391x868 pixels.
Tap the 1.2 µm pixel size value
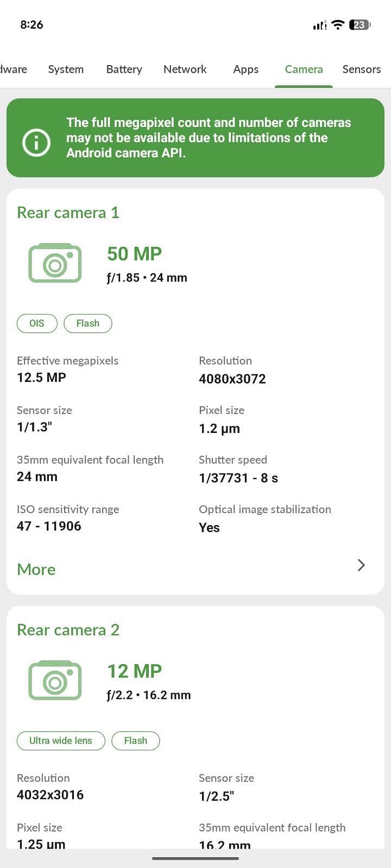pyautogui.click(x=219, y=429)
